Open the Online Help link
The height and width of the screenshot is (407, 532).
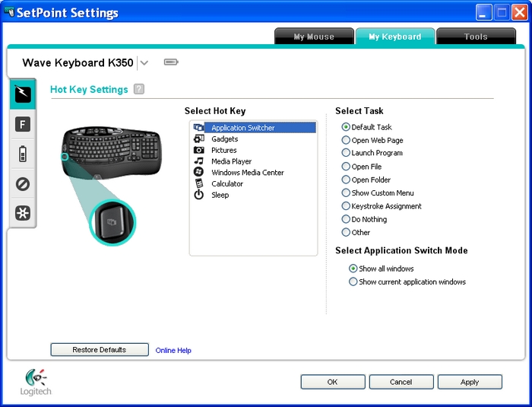coord(173,350)
